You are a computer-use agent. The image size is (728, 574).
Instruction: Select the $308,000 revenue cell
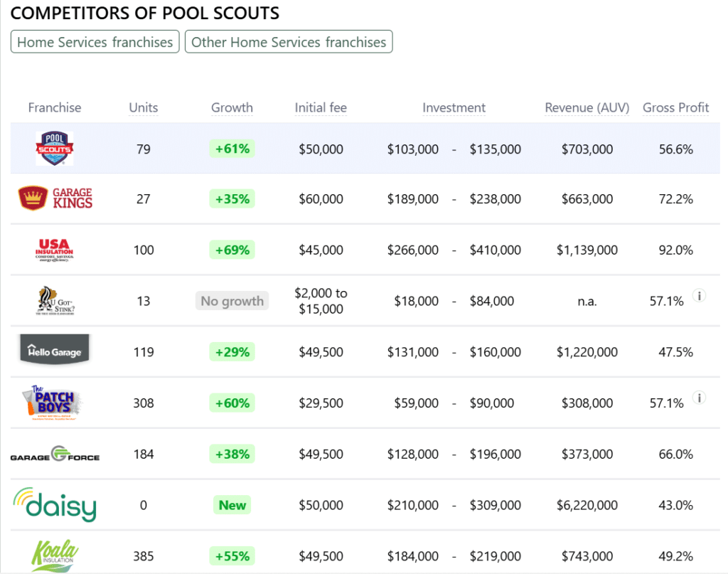point(587,403)
